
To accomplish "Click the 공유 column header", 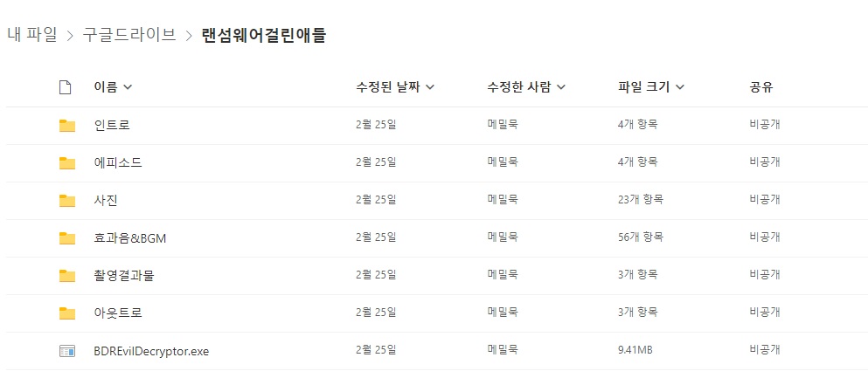I will click(761, 86).
